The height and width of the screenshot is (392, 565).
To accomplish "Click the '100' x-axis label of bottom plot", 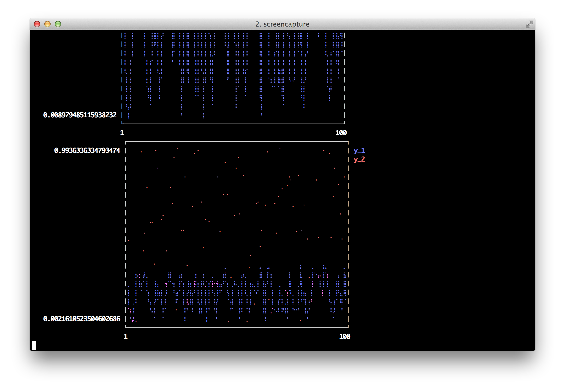I will tap(345, 336).
